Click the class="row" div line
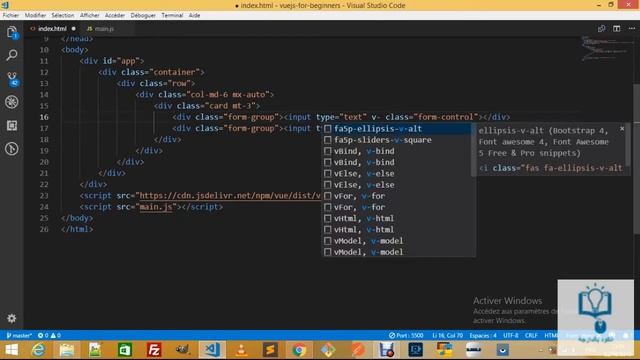This screenshot has height=360, width=640. 156,83
